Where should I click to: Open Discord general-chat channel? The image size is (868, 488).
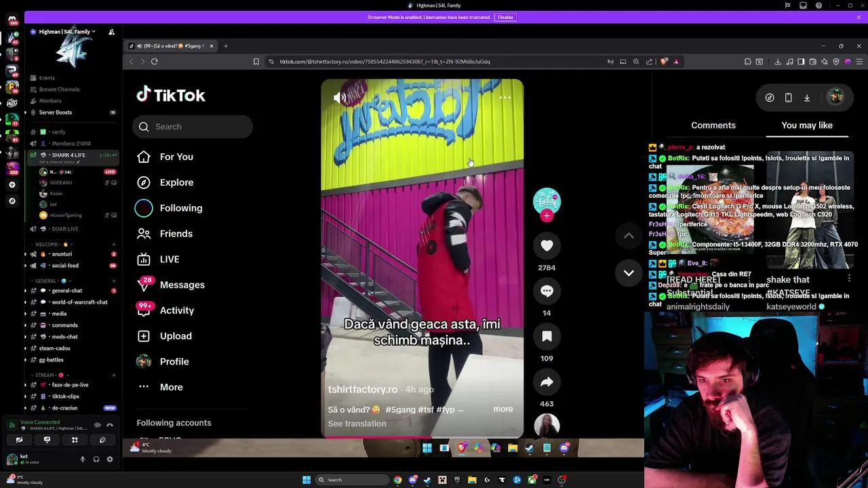[x=66, y=291]
